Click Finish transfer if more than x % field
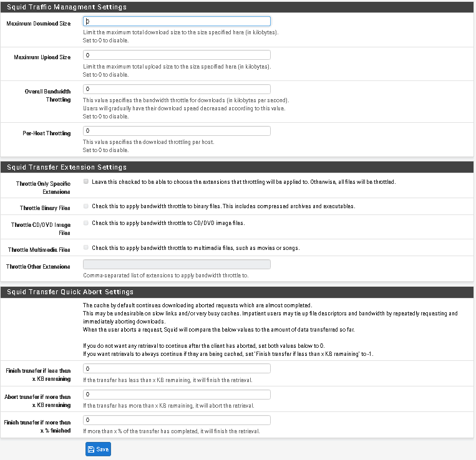Viewport: 476px width, 460px height. pyautogui.click(x=177, y=420)
